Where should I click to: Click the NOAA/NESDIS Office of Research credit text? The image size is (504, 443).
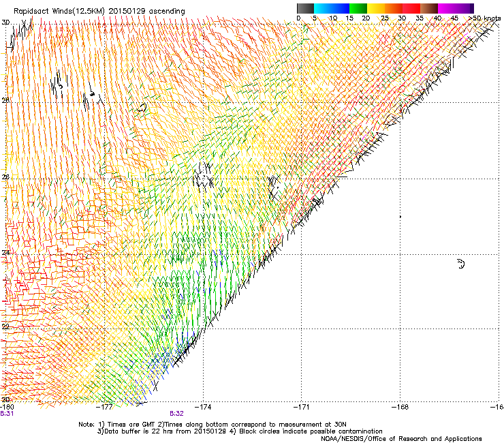401,439
